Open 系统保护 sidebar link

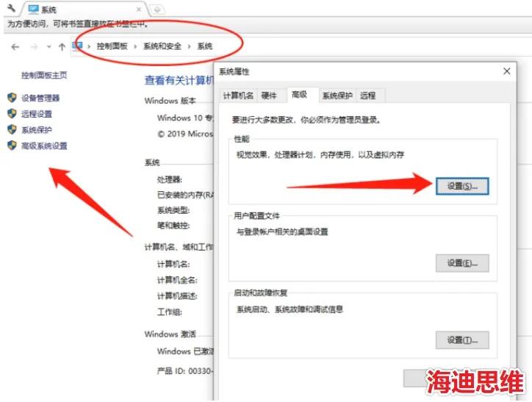(37, 130)
